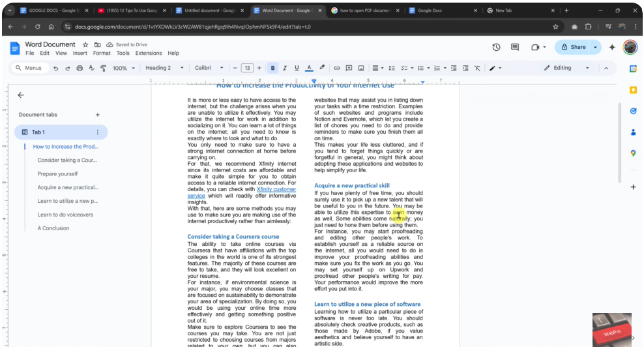Select Tab 1 in document tabs
644x347 pixels.
61,132
